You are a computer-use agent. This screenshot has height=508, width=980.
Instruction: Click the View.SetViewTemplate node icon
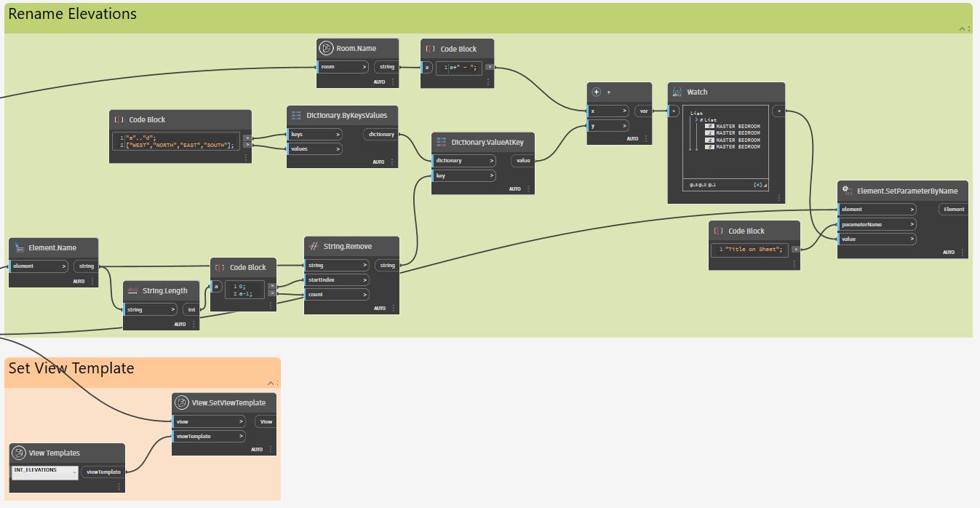tap(182, 402)
